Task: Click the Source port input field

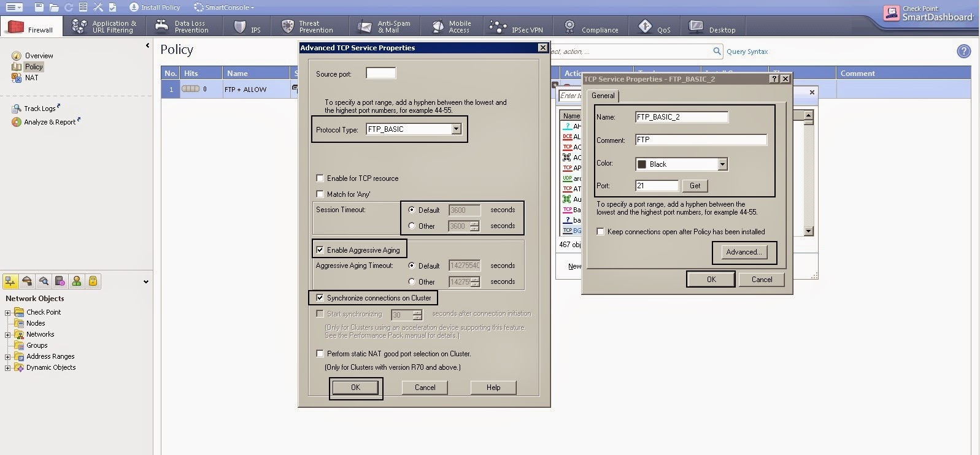Action: 380,74
